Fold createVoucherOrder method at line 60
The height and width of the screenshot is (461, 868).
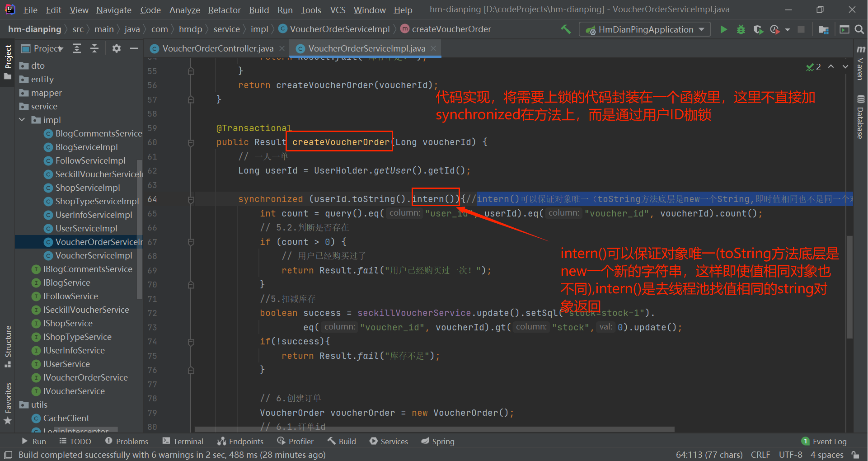pos(191,142)
